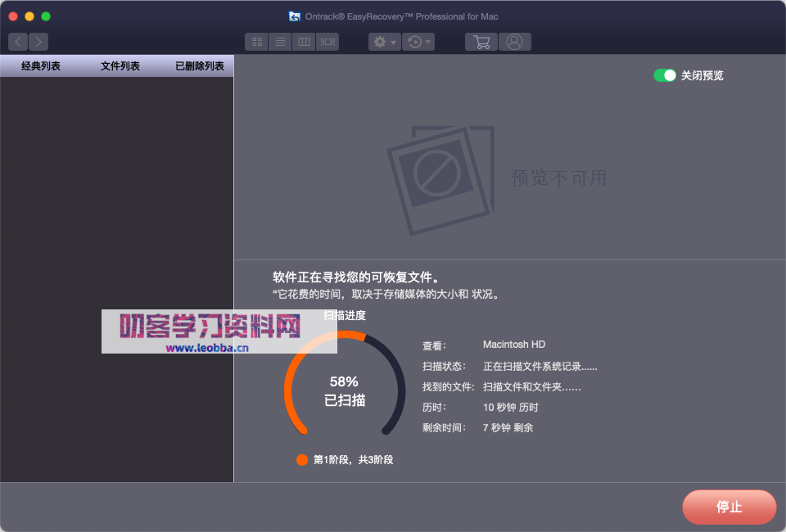Select the cover flow view icon

(x=327, y=42)
